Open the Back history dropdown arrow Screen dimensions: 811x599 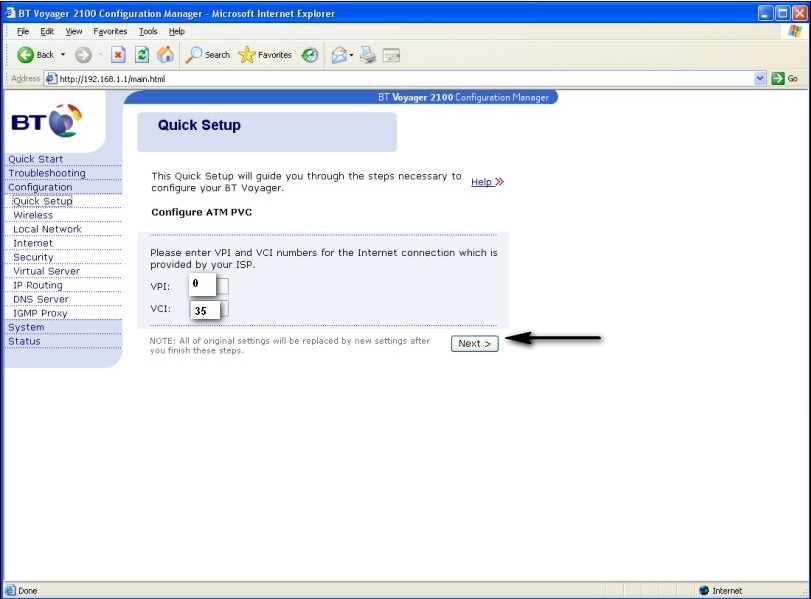(x=63, y=55)
